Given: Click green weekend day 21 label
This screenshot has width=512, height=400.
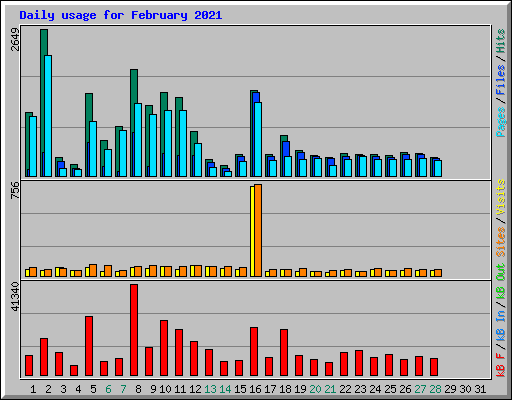Looking at the screenshot, I should point(330,389).
